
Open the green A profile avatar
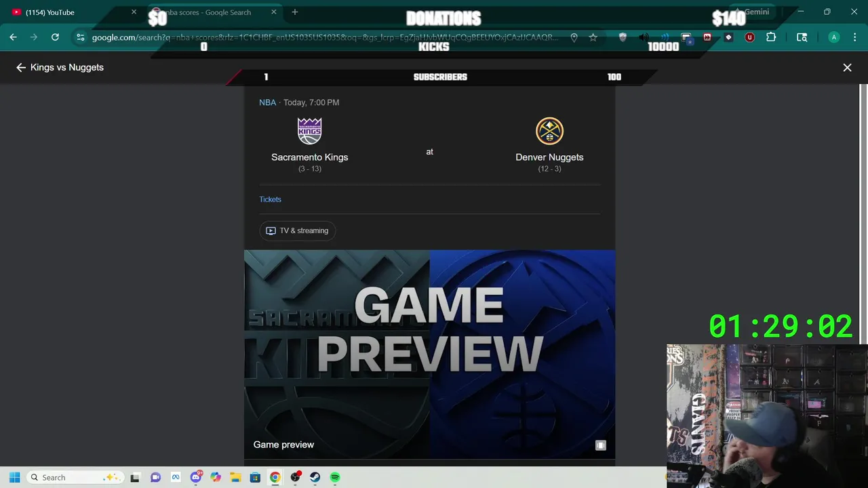(834, 37)
